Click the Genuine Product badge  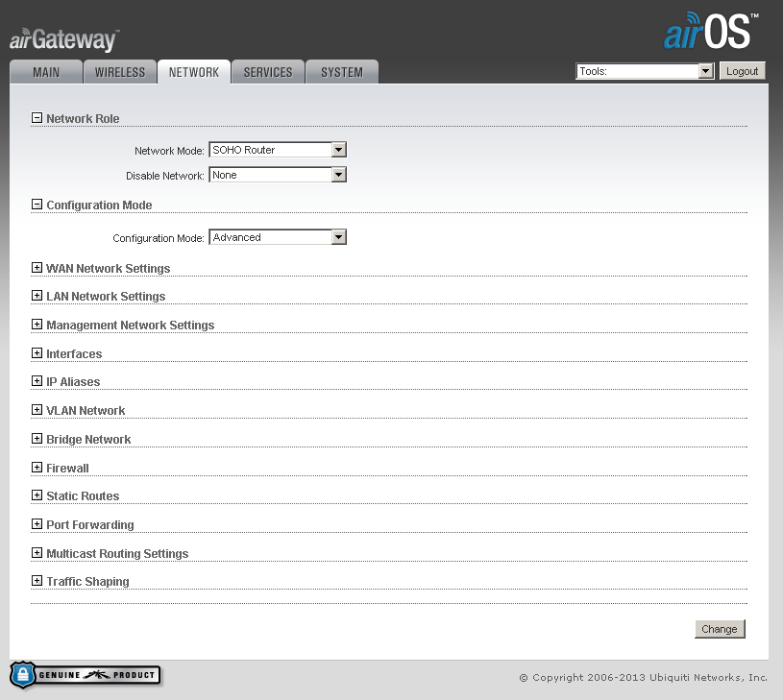pos(86,674)
